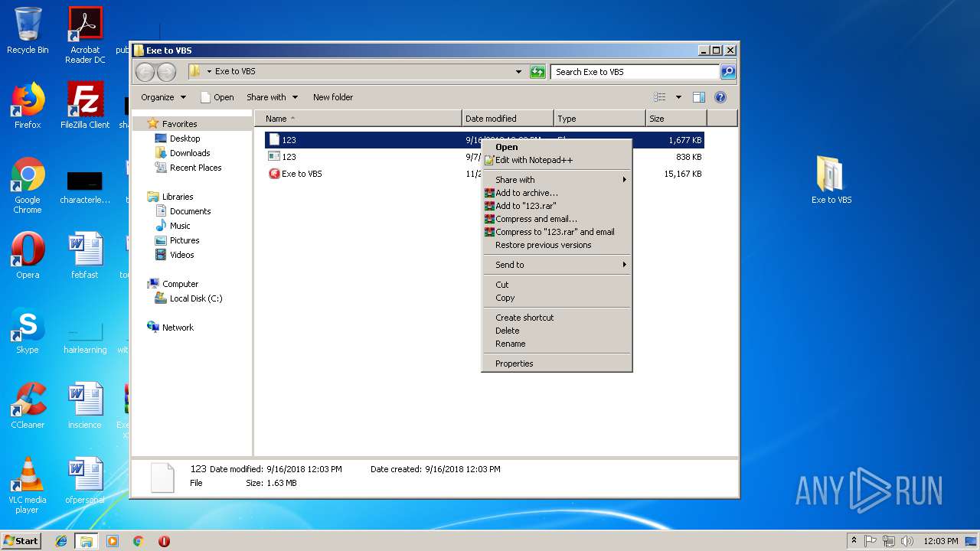
Task: Open the view options dropdown arrow
Action: pos(678,97)
